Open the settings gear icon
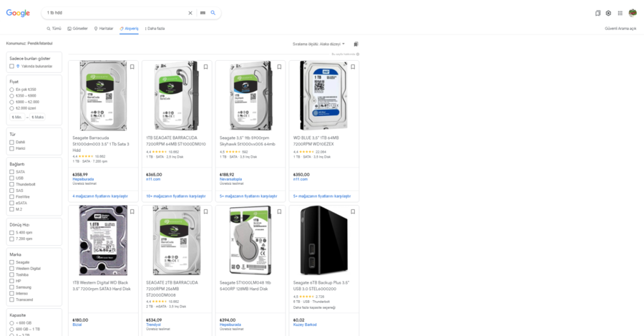The width and height of the screenshot is (644, 336). [x=608, y=13]
